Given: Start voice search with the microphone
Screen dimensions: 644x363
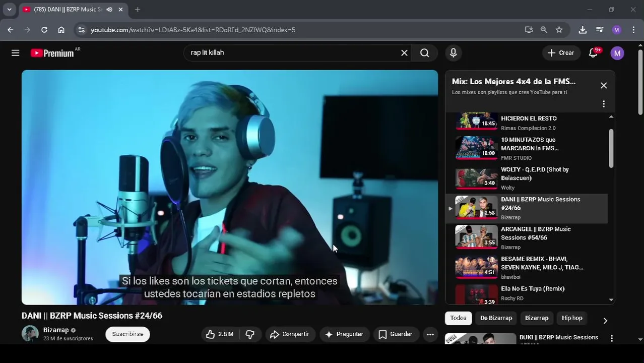Looking at the screenshot, I should click(453, 53).
